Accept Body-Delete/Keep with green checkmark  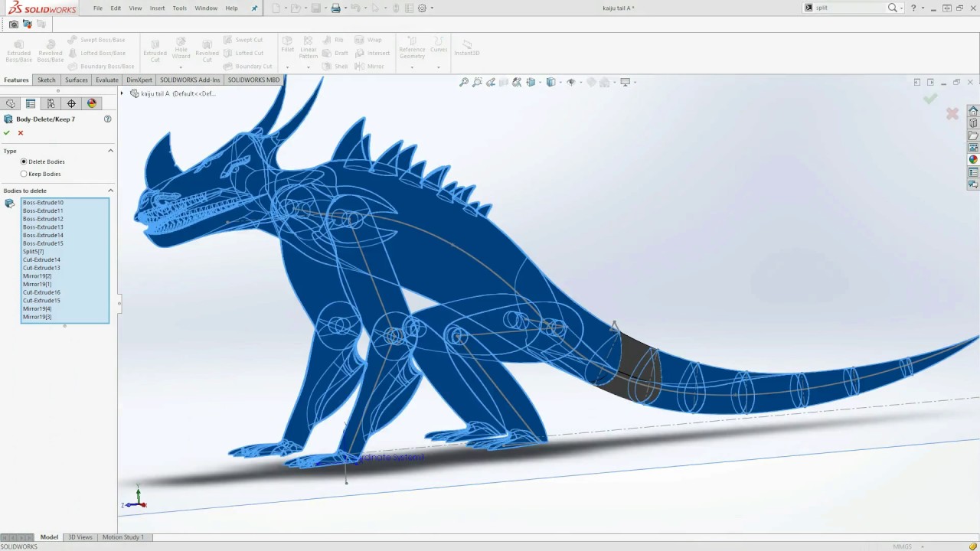(7, 133)
